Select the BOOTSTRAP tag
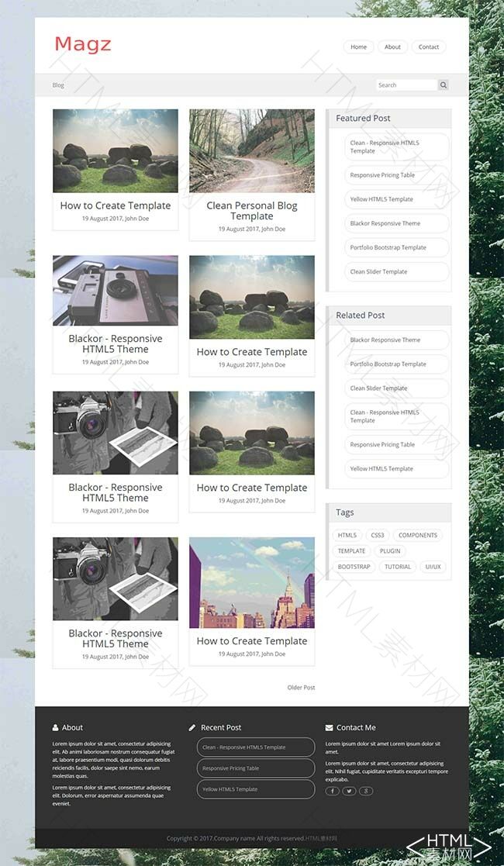This screenshot has height=866, width=504. point(354,567)
